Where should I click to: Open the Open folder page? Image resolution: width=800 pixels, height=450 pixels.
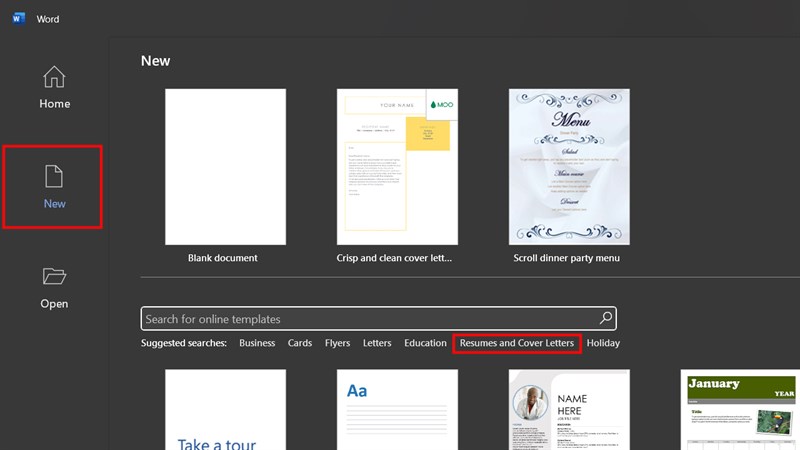(x=54, y=288)
